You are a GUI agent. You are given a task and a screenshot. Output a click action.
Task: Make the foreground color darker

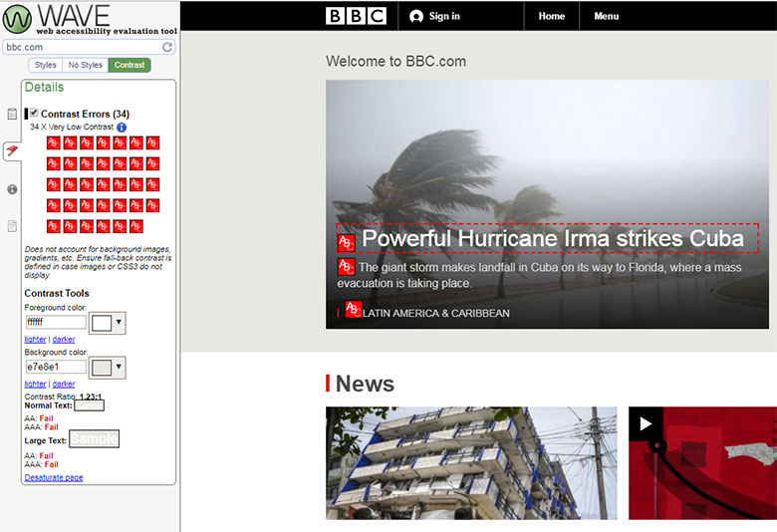[64, 340]
